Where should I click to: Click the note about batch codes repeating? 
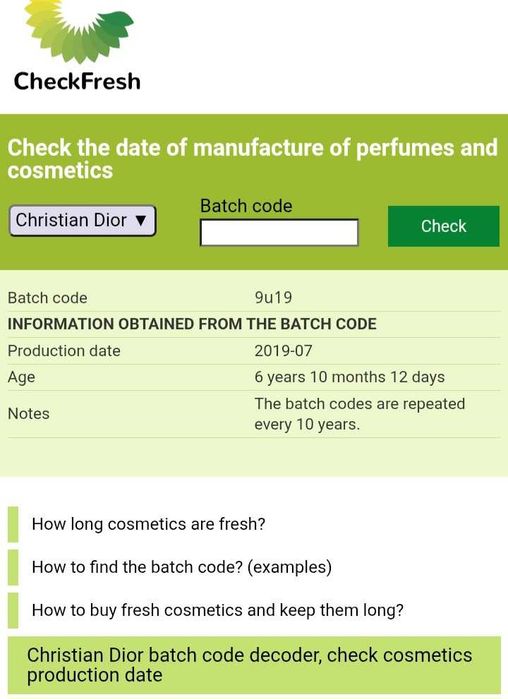[360, 414]
